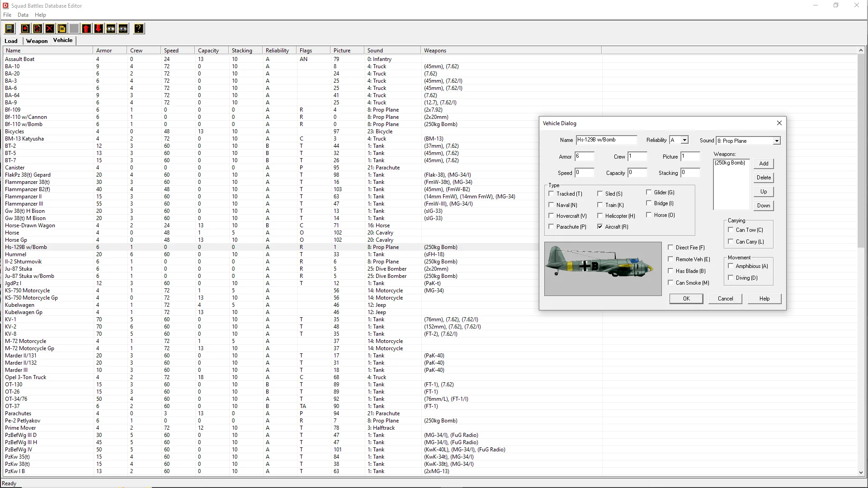Screen dimensions: 868x488
Task: Uncheck the Aircraft (R) checkbox
Action: [600, 226]
